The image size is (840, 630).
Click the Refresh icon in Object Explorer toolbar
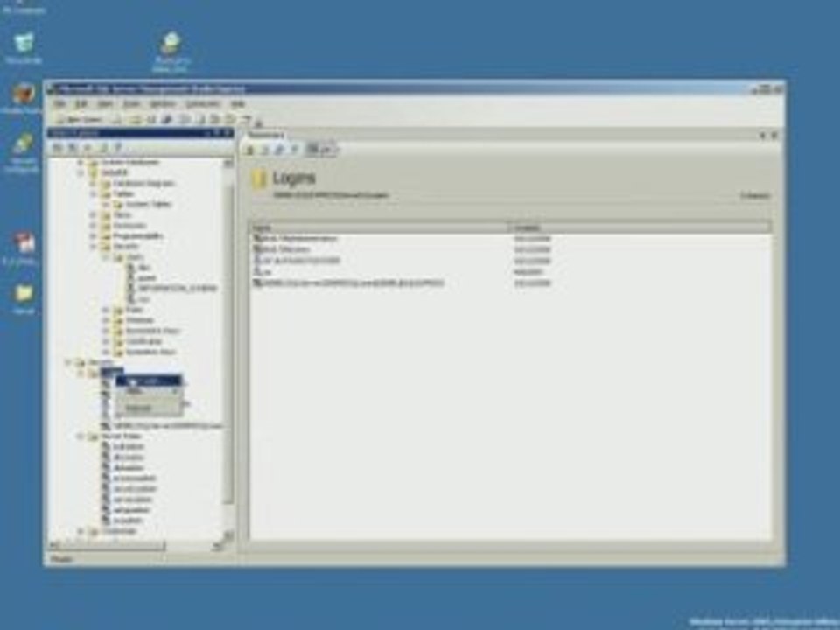pyautogui.click(x=103, y=147)
